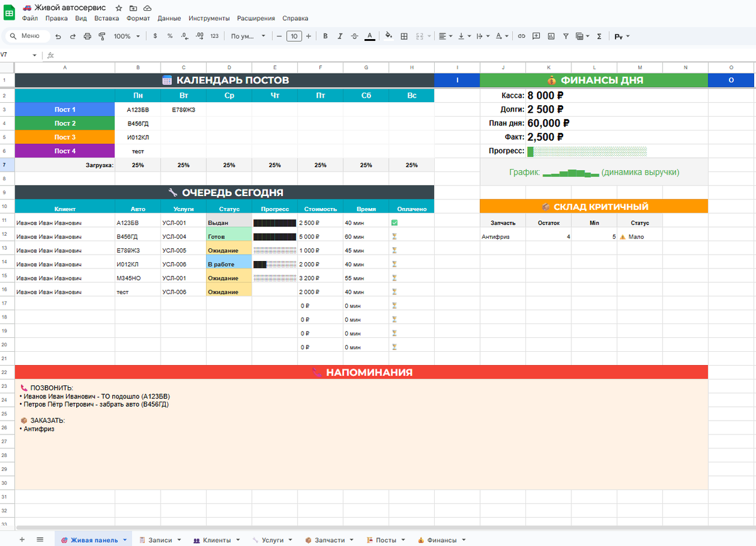Open the Расширения menu

point(256,18)
